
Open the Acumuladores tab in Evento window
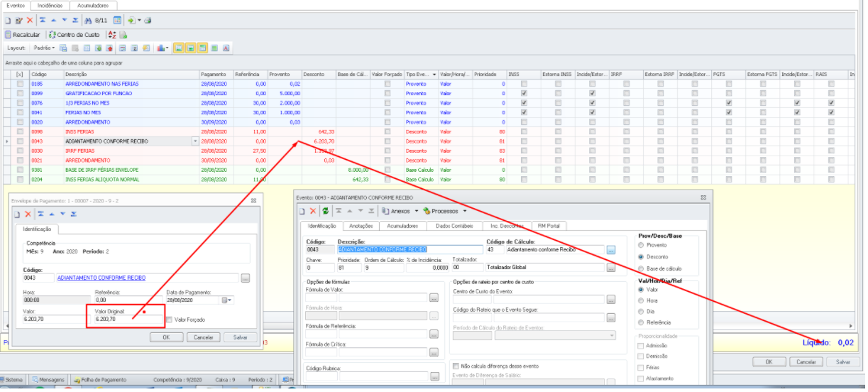[403, 226]
